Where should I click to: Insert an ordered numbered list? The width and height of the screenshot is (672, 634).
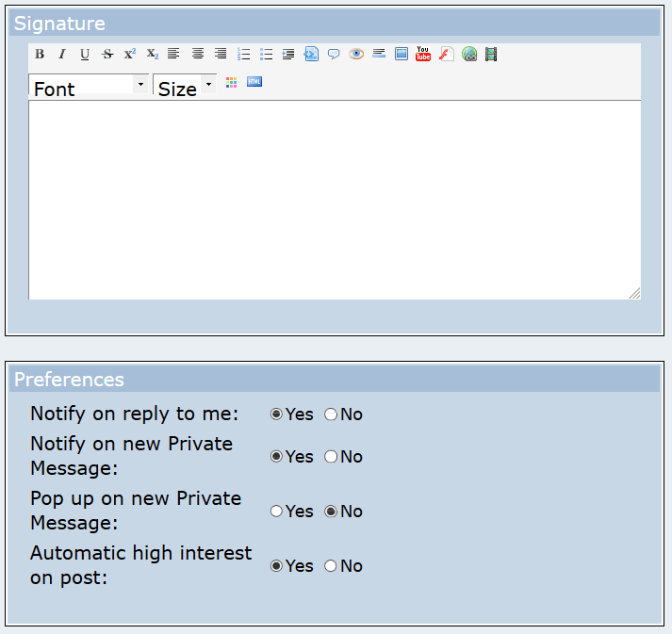[243, 54]
